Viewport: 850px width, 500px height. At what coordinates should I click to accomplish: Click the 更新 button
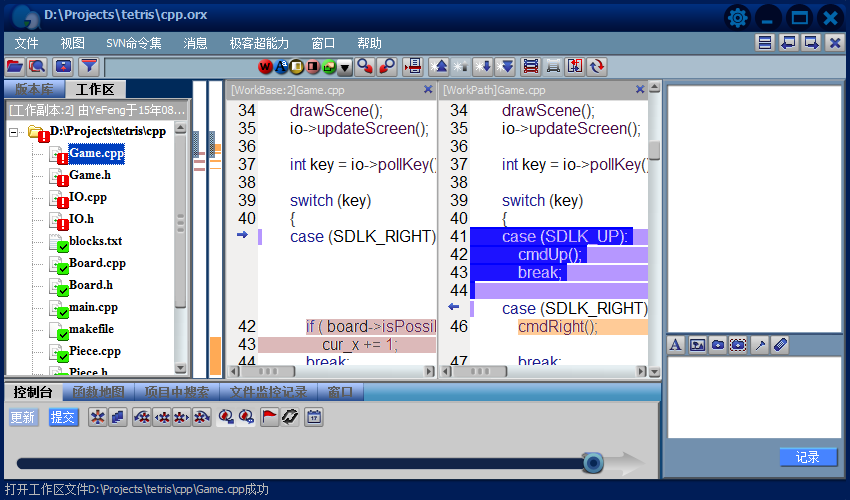(x=23, y=417)
